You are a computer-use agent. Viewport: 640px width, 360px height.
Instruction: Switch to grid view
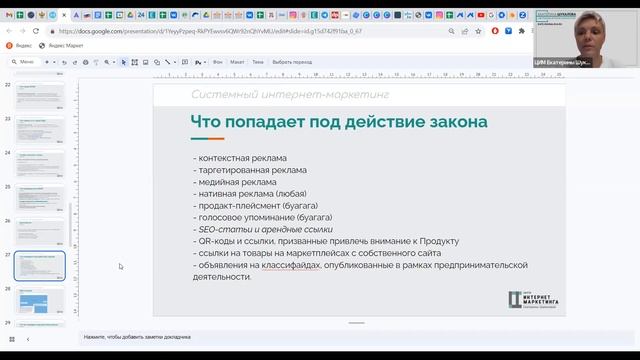pyautogui.click(x=12, y=339)
